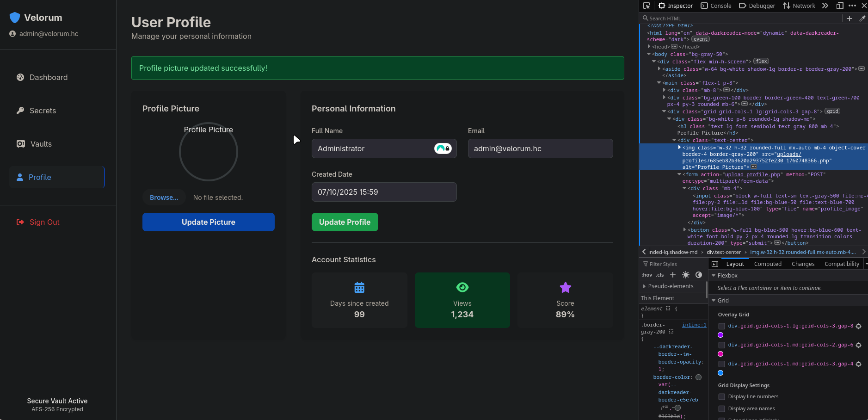Click the create new node plus icon
The height and width of the screenshot is (420, 868).
click(850, 19)
